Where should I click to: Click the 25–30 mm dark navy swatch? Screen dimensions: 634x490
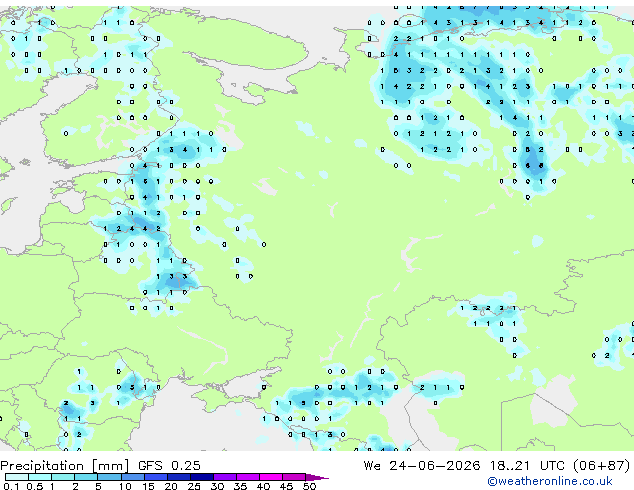click(201, 477)
